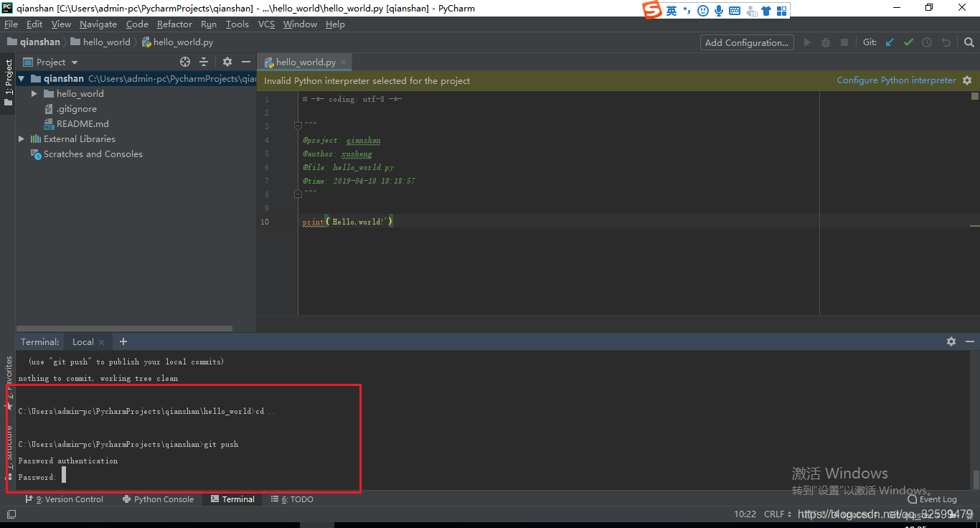Open the Refactor menu

(174, 24)
